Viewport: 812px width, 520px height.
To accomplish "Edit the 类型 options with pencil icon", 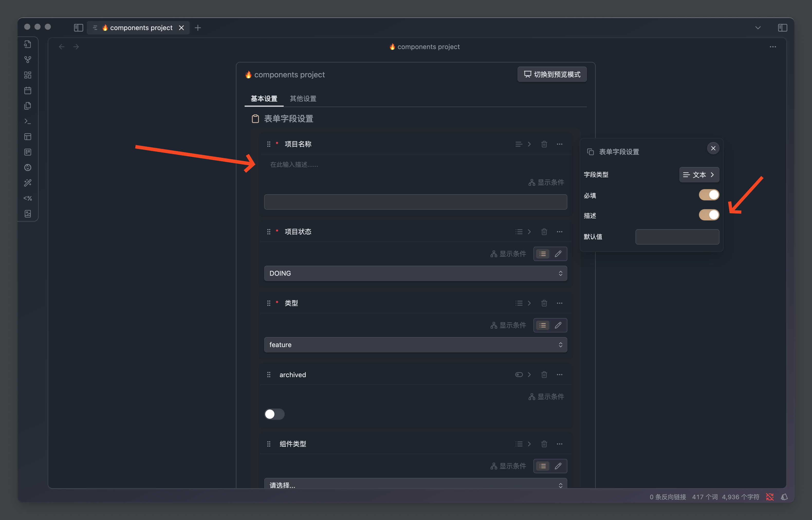I will pos(558,325).
